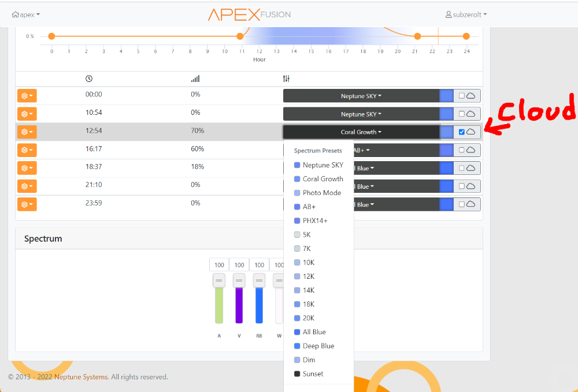Tick the cloud checkbox for the 18:37 row

pos(461,168)
